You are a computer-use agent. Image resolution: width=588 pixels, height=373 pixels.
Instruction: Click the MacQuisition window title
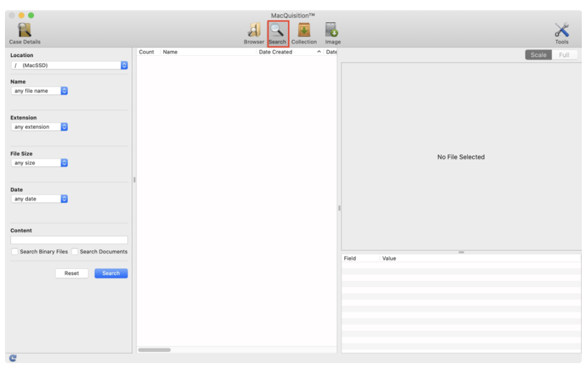(293, 15)
